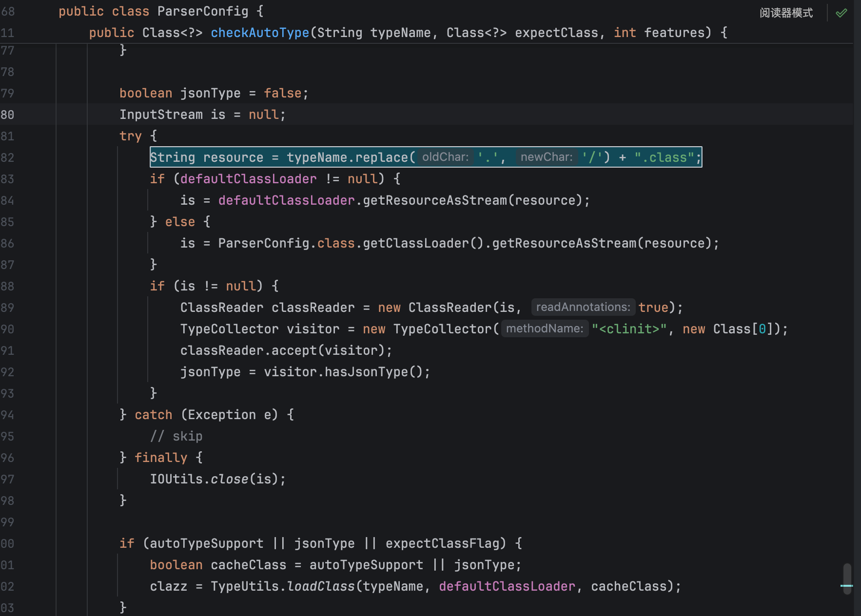Click 'String resource' in the highlighted line

[207, 157]
